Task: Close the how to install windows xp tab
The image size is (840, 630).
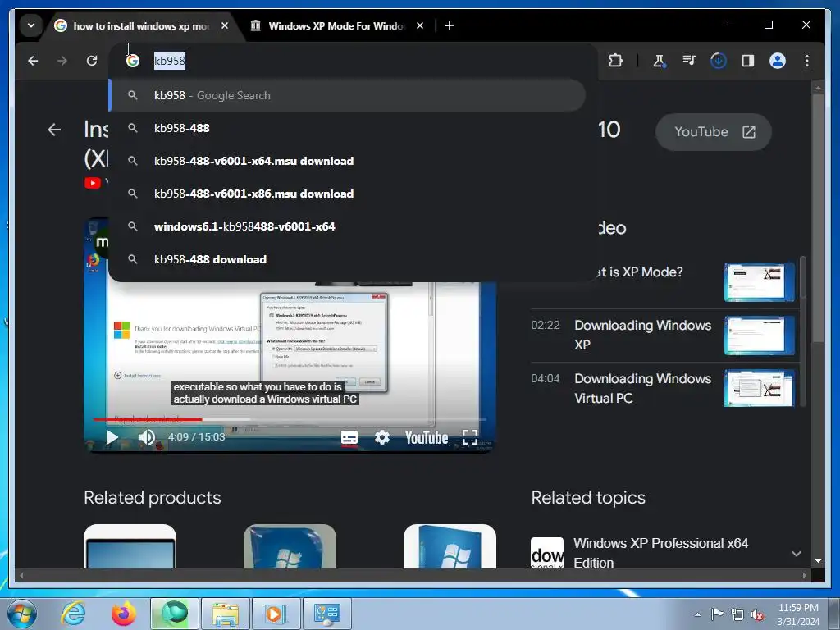Action: pos(225,25)
